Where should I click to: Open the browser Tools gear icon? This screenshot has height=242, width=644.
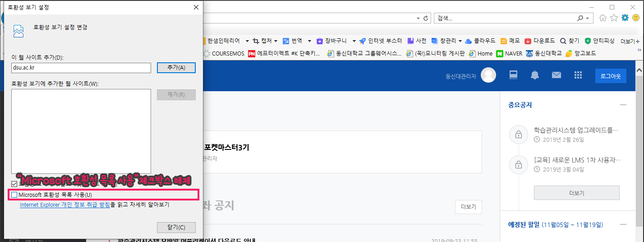click(625, 18)
